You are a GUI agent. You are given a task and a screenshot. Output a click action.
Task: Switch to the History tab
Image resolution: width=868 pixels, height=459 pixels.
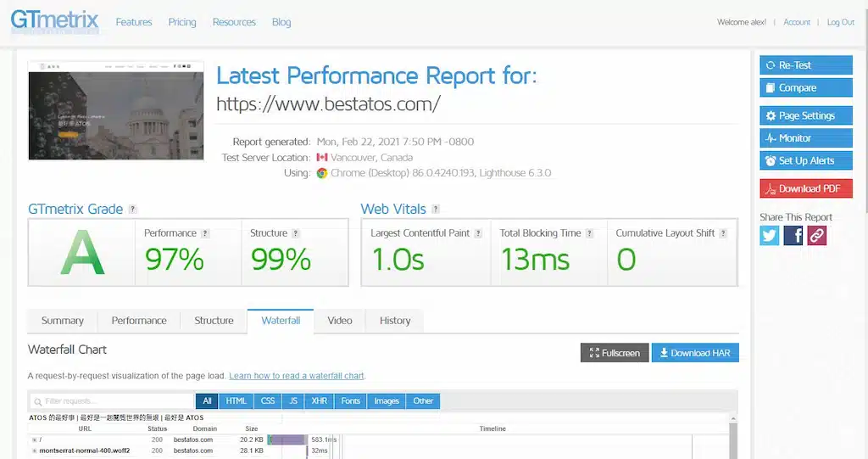pos(395,321)
